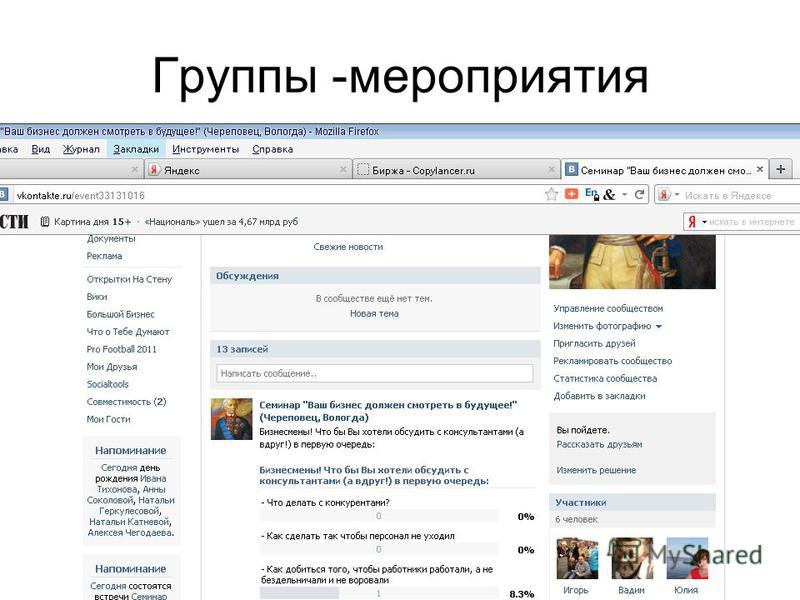Open the Закладки menu

(x=136, y=149)
